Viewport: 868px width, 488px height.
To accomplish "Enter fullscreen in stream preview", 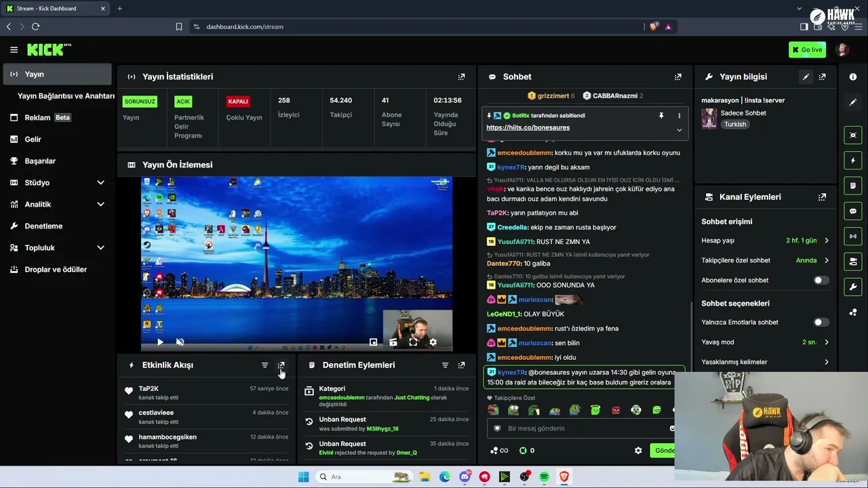I will (412, 342).
